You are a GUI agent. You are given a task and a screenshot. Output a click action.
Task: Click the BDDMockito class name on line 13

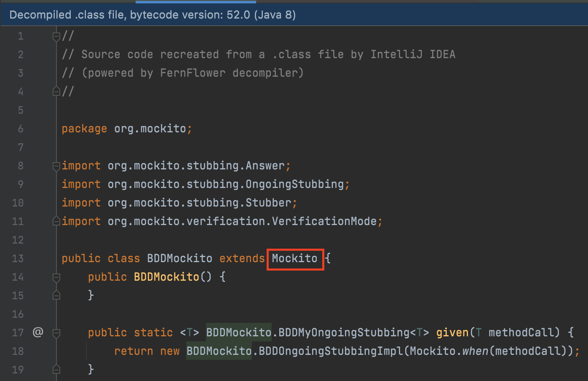coord(180,258)
